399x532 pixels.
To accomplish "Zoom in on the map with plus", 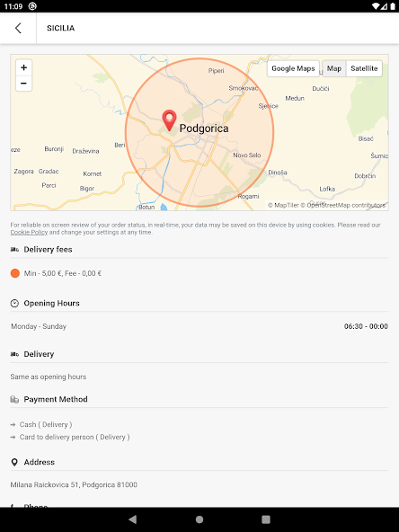I will tap(23, 67).
